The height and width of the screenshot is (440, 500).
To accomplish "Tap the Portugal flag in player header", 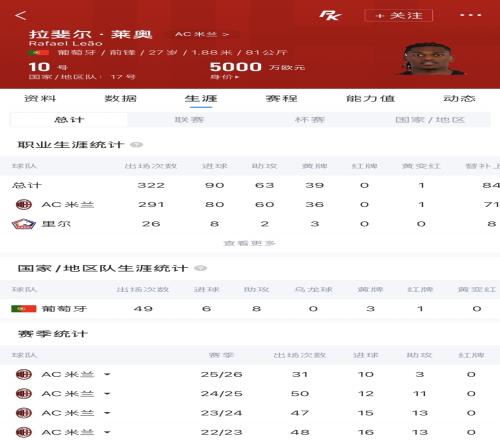I will 39,53.
